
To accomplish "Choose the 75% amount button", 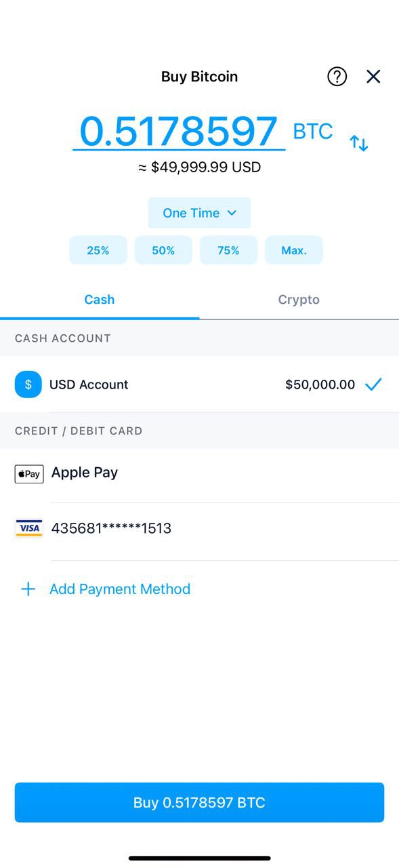I will (x=228, y=250).
